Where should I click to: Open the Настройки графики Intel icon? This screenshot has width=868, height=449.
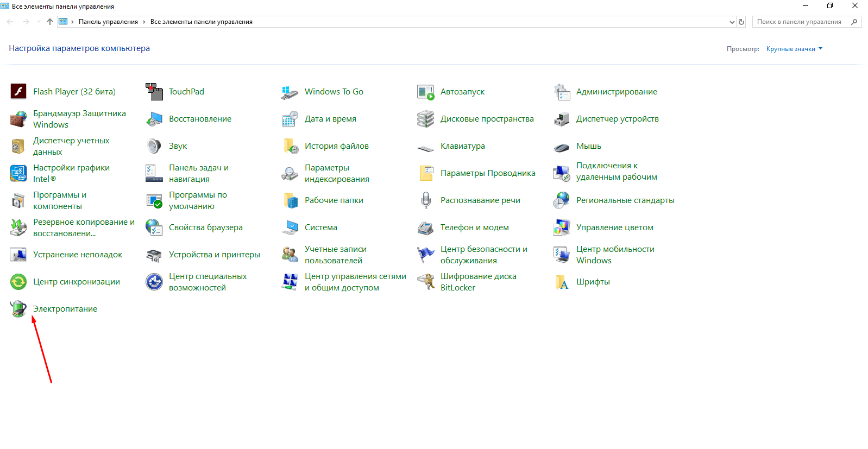coord(18,173)
